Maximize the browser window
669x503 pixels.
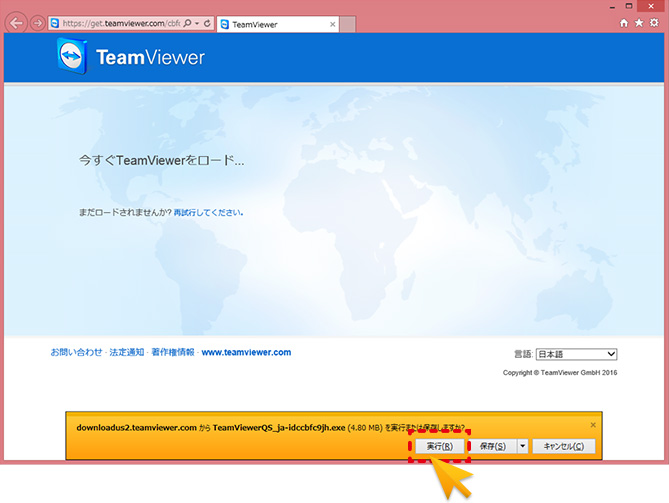pyautogui.click(x=629, y=6)
